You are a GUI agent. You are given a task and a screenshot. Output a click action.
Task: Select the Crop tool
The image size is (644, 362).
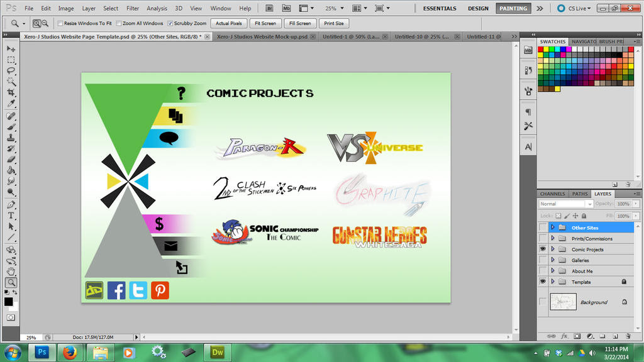click(11, 92)
